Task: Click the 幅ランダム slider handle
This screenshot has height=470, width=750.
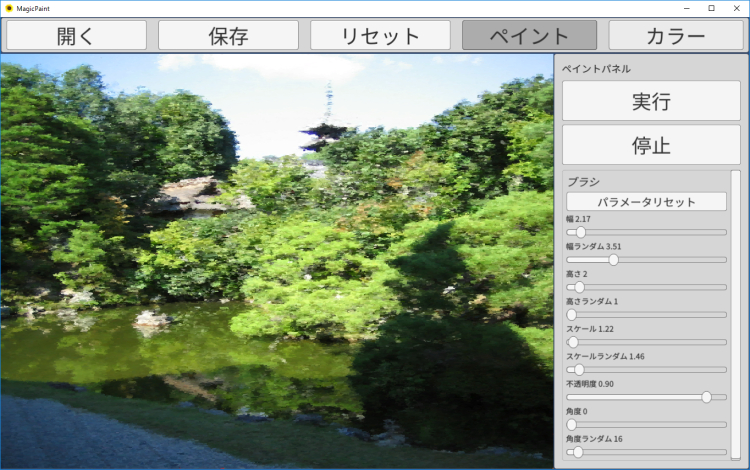Action: click(614, 260)
